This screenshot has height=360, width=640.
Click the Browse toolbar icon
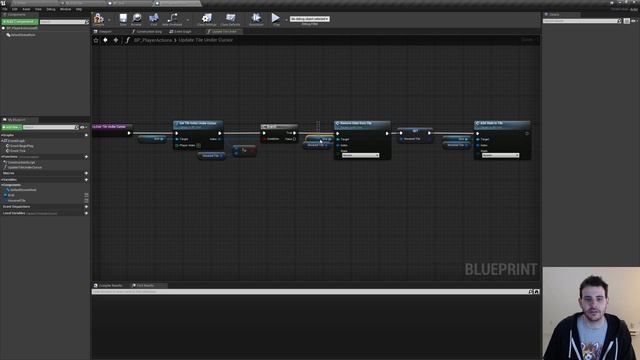[x=136, y=19]
